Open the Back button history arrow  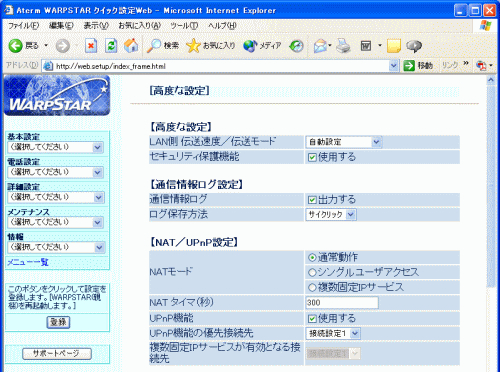tap(46, 46)
